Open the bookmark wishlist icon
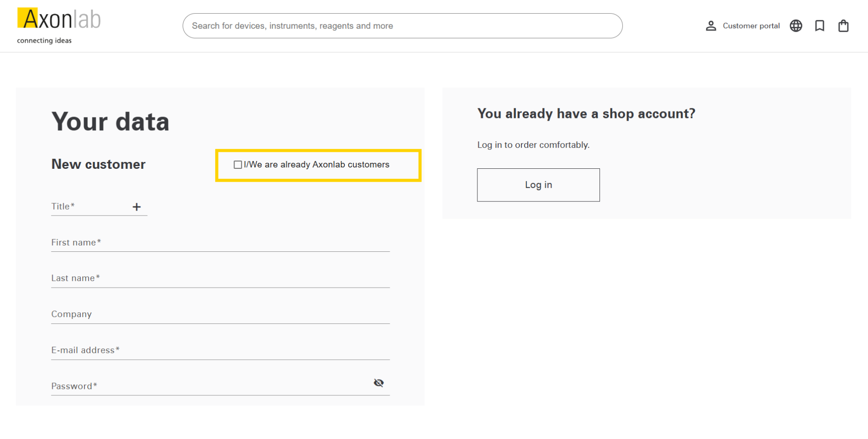Screen dimensions: 868x439 pos(819,26)
